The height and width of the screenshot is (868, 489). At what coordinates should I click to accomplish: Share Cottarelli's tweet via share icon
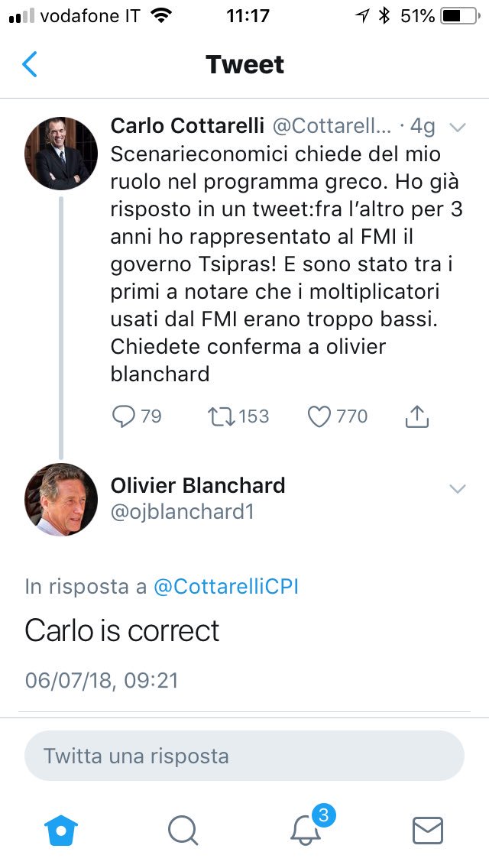click(416, 416)
